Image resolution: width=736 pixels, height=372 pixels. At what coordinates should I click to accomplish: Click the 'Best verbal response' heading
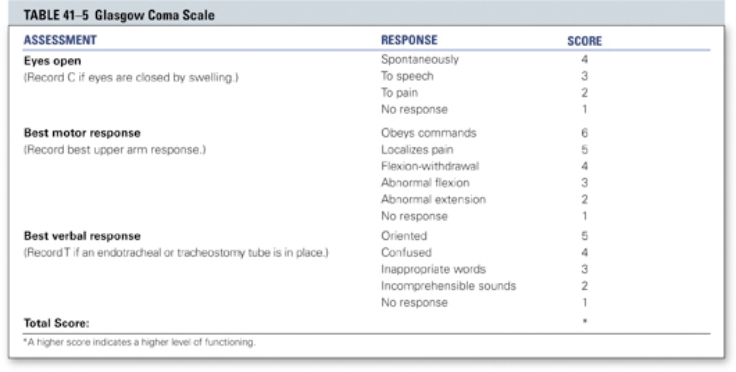(x=82, y=236)
